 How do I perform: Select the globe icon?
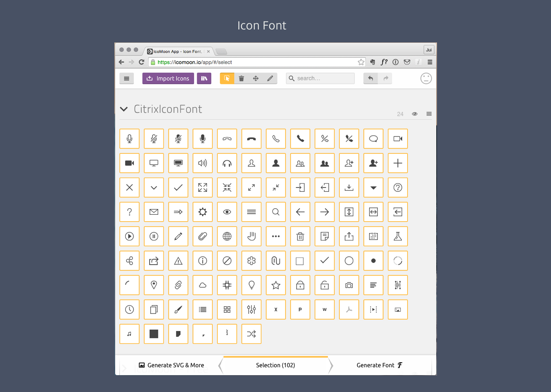(227, 236)
